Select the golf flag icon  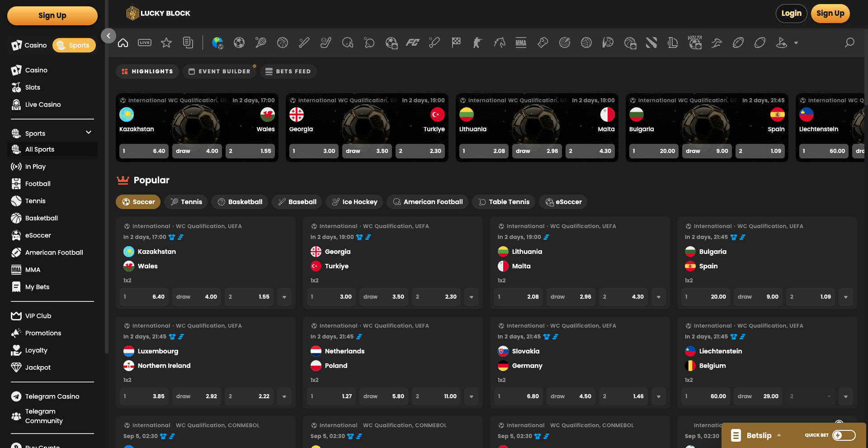click(782, 43)
